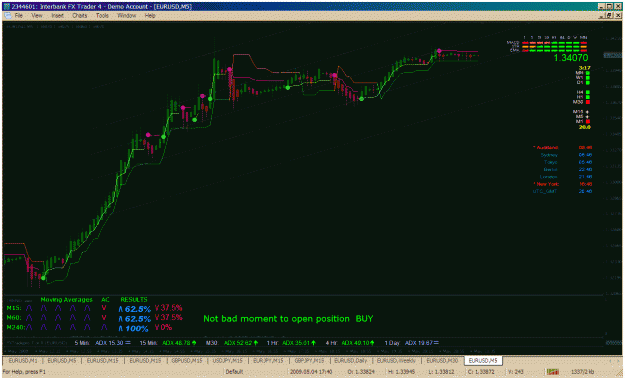
Task: Click the red M1 trend square
Action: 588,121
